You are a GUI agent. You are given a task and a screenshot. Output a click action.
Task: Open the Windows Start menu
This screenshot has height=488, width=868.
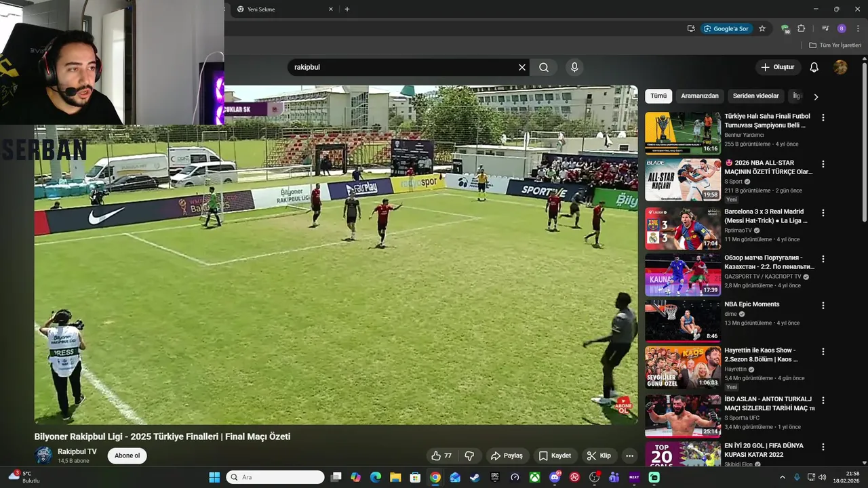pyautogui.click(x=214, y=477)
